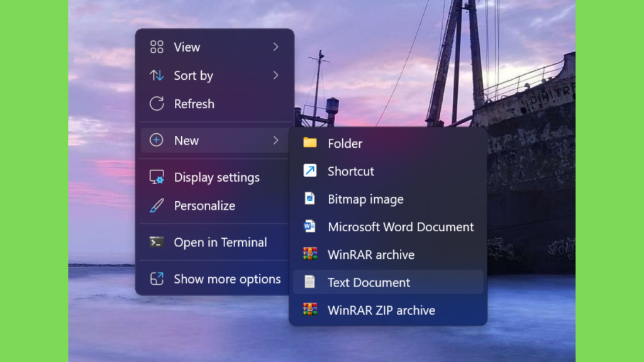Open Display settings from the menu
644x362 pixels.
click(214, 177)
